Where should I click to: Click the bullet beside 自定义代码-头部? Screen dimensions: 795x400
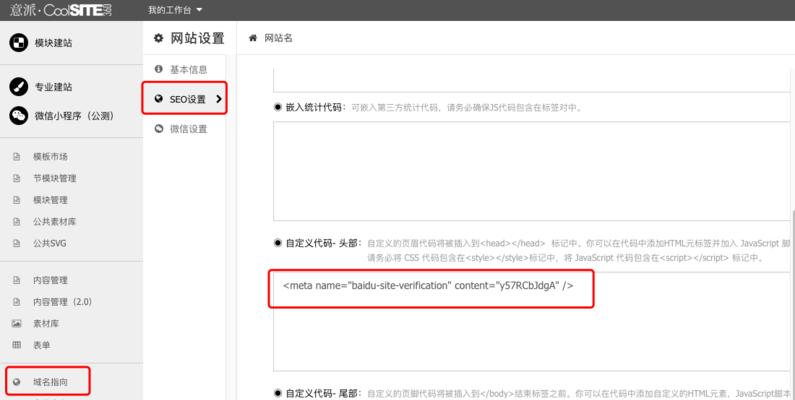tap(278, 243)
